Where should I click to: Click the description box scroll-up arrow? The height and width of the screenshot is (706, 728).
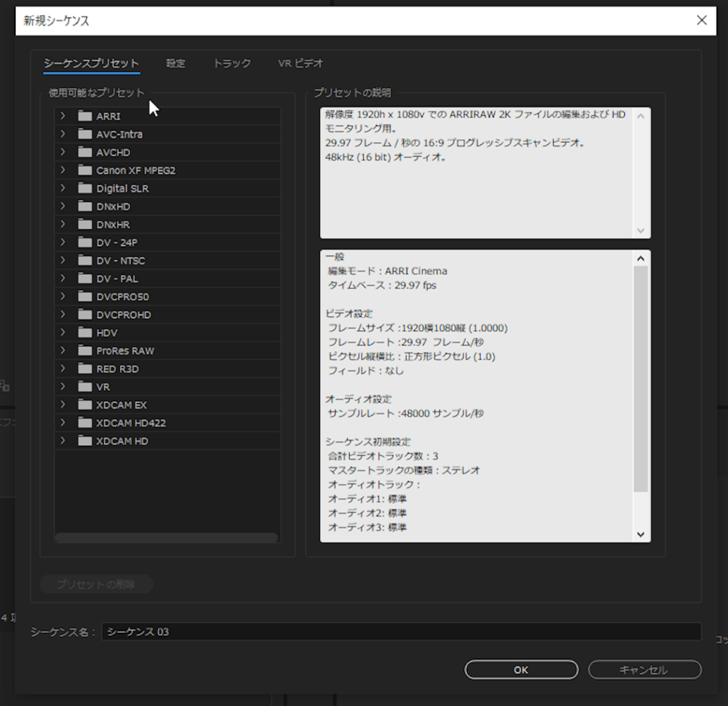[x=641, y=116]
